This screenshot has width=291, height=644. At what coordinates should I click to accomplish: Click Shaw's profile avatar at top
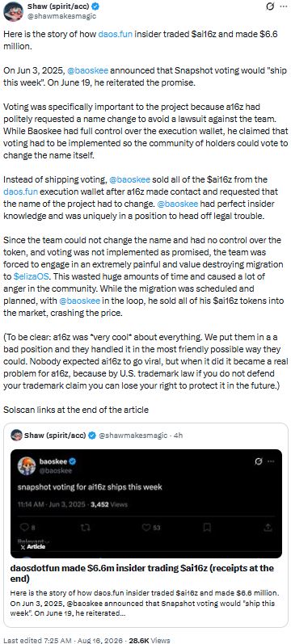tap(13, 11)
